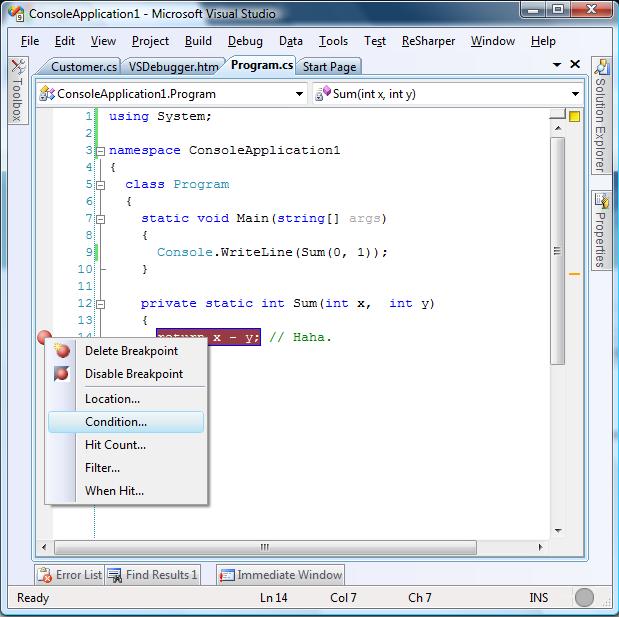Collapse the namespace ConsoleApplication1 block
Screen dimensions: 619x617
pyautogui.click(x=101, y=151)
